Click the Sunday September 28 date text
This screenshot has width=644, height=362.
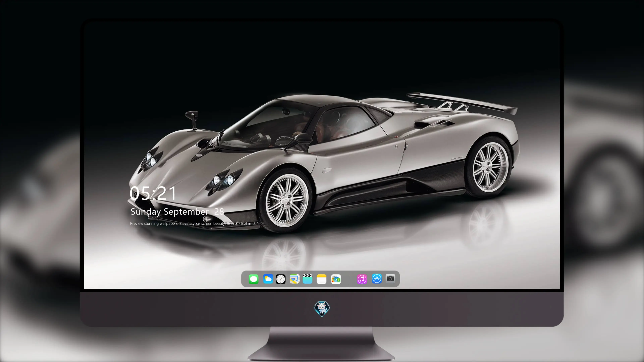coord(177,212)
